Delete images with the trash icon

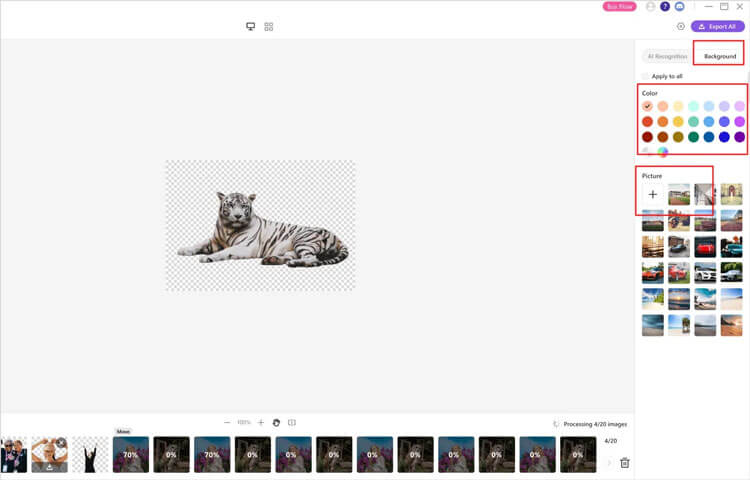point(625,463)
